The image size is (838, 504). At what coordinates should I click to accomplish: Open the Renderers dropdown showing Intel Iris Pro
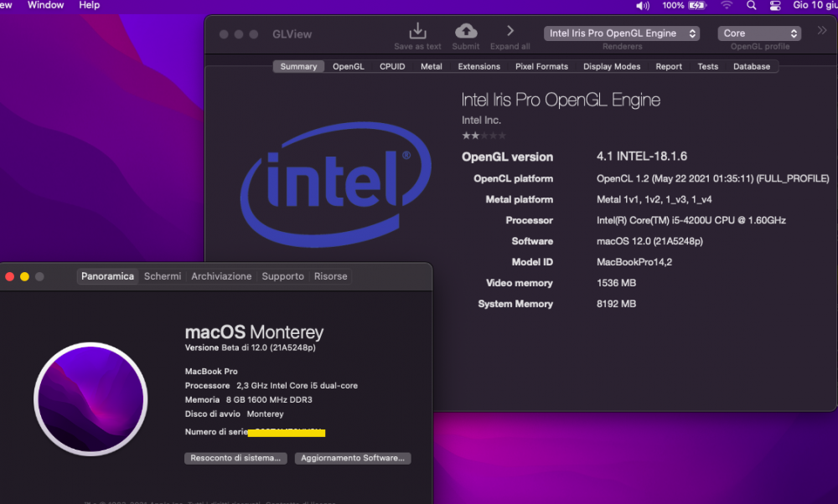(622, 33)
